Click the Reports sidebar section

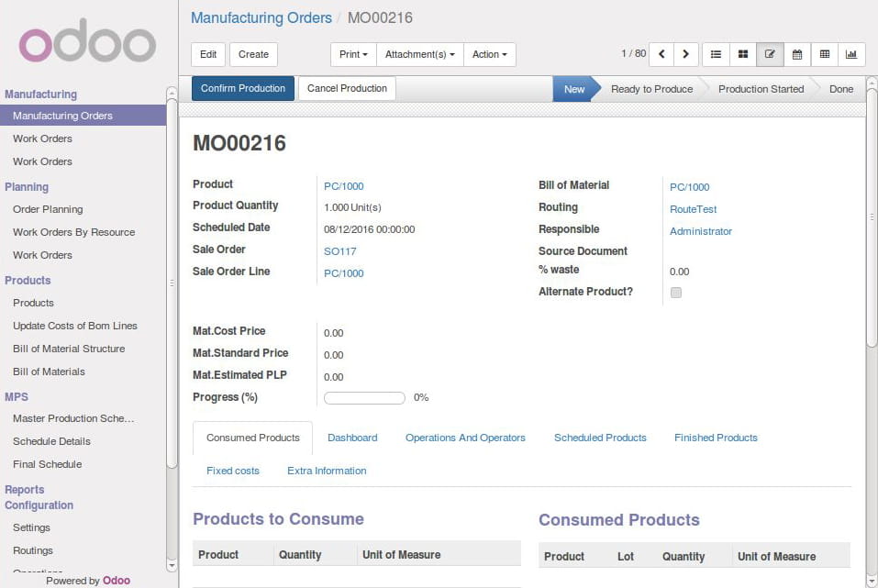(x=25, y=490)
